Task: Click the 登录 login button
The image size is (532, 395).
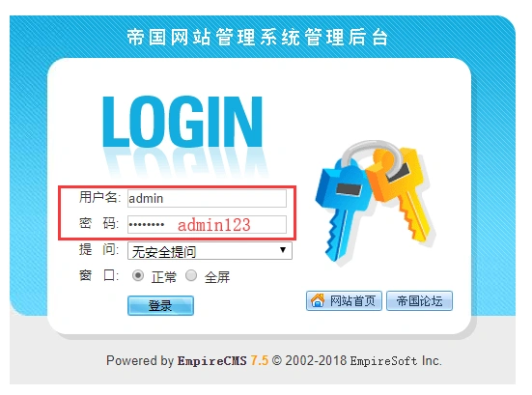Action: (x=160, y=305)
